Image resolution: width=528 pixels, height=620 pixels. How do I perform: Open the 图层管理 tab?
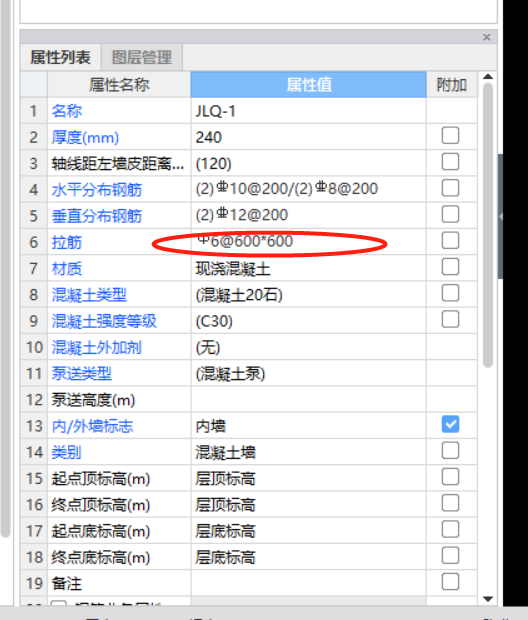click(142, 57)
